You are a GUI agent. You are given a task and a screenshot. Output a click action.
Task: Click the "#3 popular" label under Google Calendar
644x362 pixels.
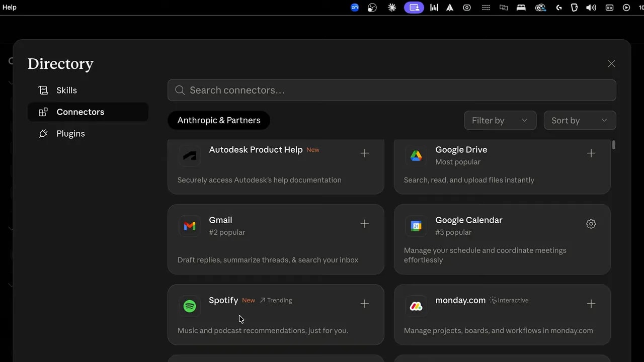click(453, 232)
